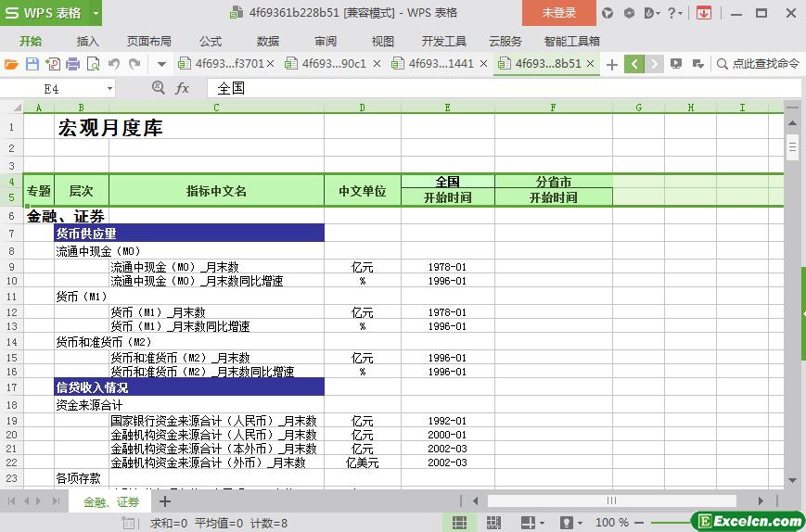Screen dimensions: 806x532
Task: Go to next document tab arrow
Action: point(654,64)
